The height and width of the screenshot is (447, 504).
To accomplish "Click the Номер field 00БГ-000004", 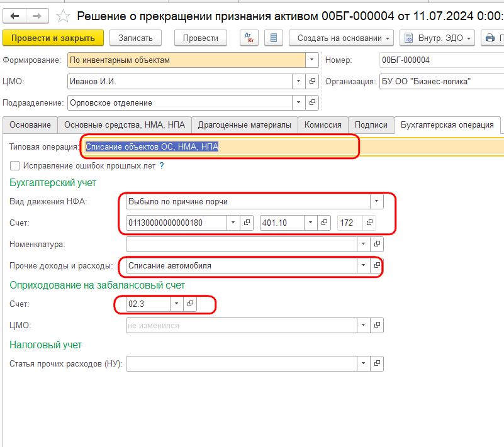I will pyautogui.click(x=442, y=60).
